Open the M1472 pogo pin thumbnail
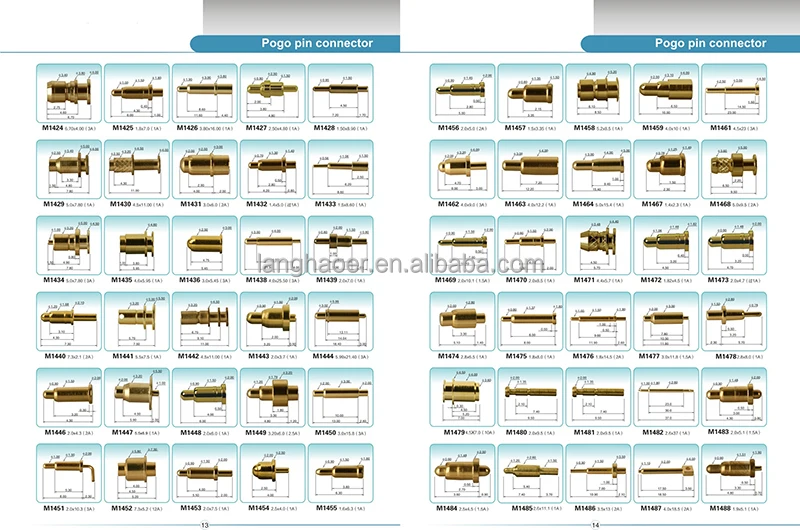This screenshot has height=530, width=800. [x=666, y=245]
